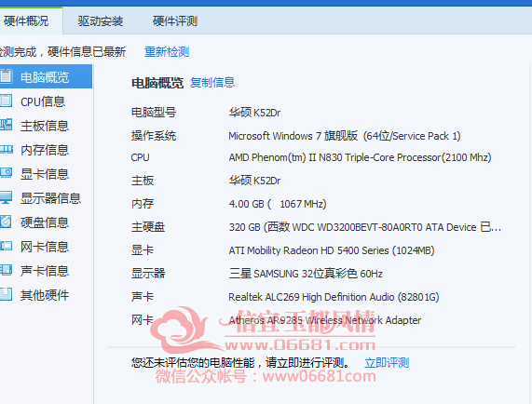Click the 声卡 label in the overview
The image size is (532, 404).
tap(143, 297)
